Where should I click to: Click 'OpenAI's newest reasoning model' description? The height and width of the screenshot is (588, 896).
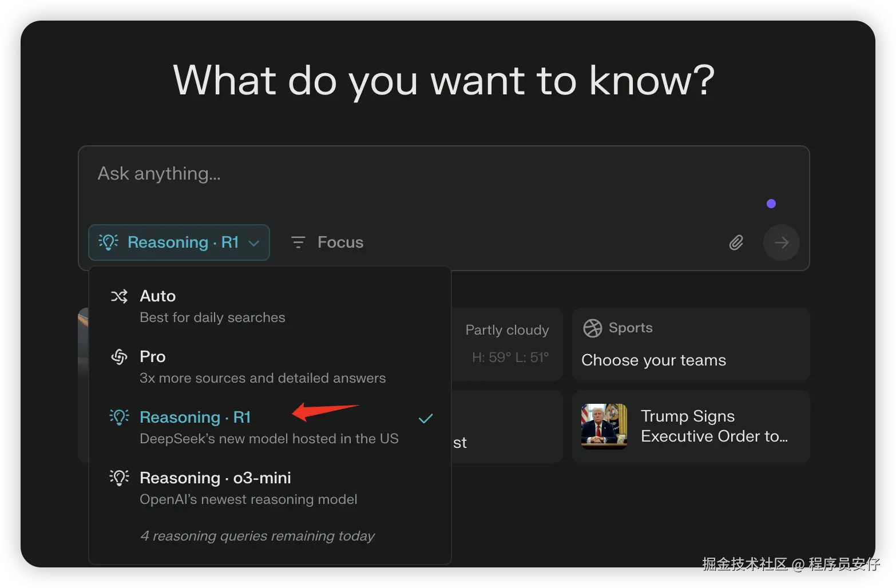248,499
